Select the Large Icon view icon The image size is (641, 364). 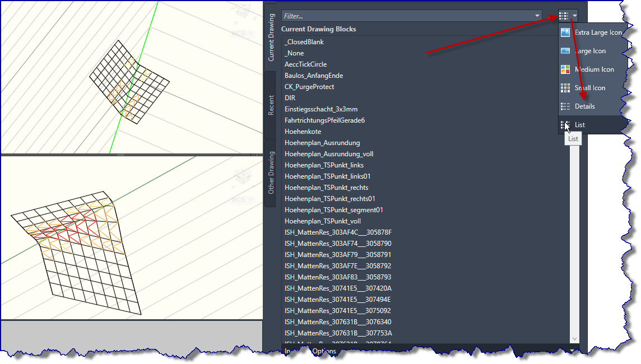pos(564,50)
